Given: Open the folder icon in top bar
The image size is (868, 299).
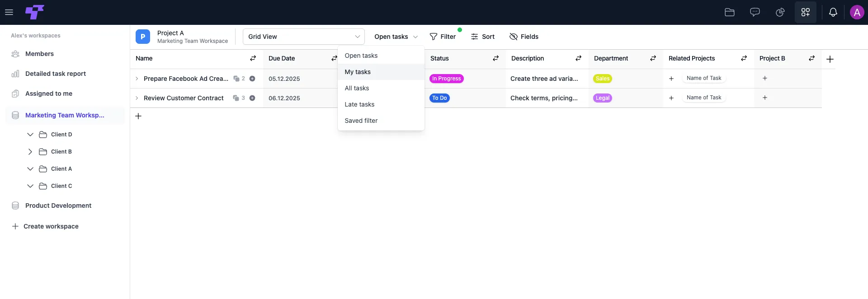Looking at the screenshot, I should (730, 12).
